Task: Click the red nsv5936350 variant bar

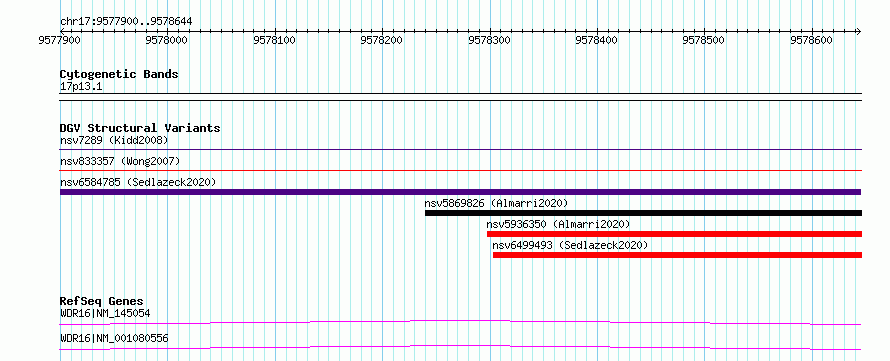Action: [674, 234]
